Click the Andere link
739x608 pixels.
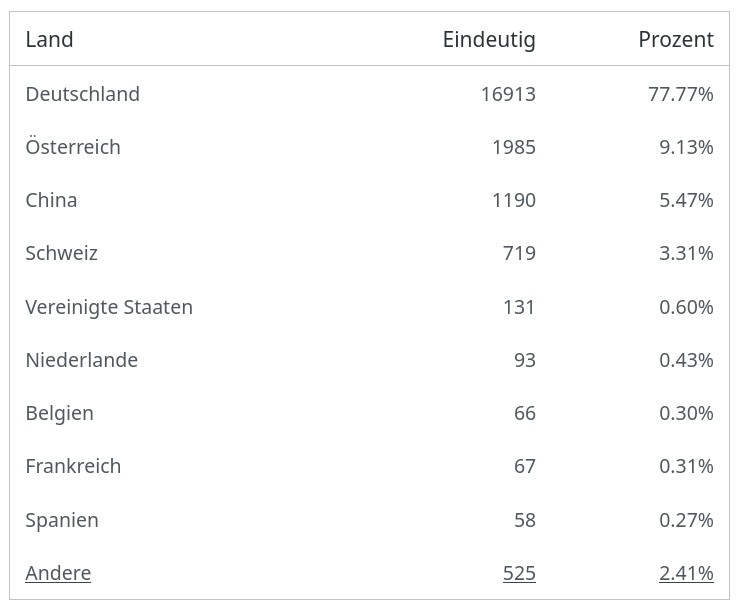(x=58, y=573)
